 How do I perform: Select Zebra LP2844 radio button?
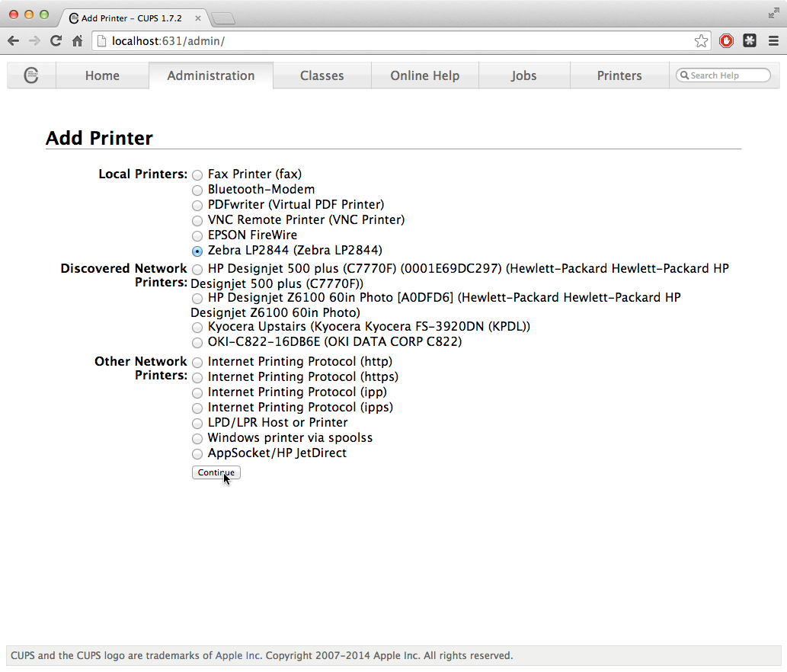(197, 251)
